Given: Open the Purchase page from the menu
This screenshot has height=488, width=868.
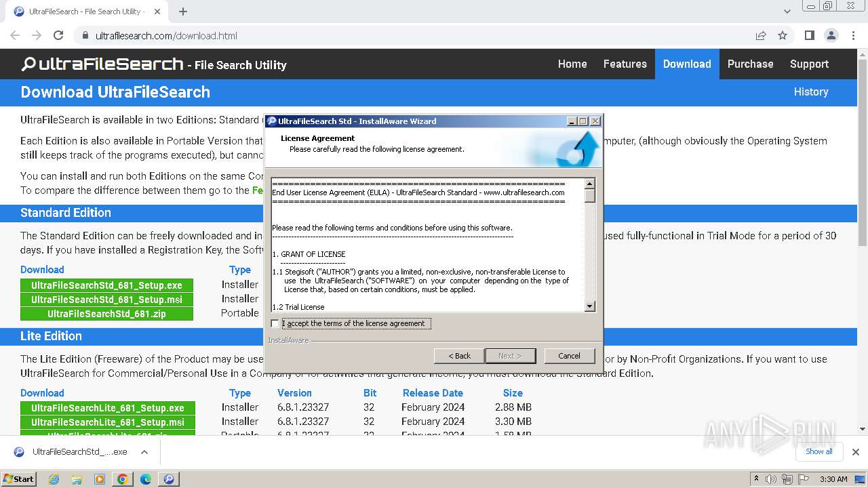Looking at the screenshot, I should coord(750,64).
